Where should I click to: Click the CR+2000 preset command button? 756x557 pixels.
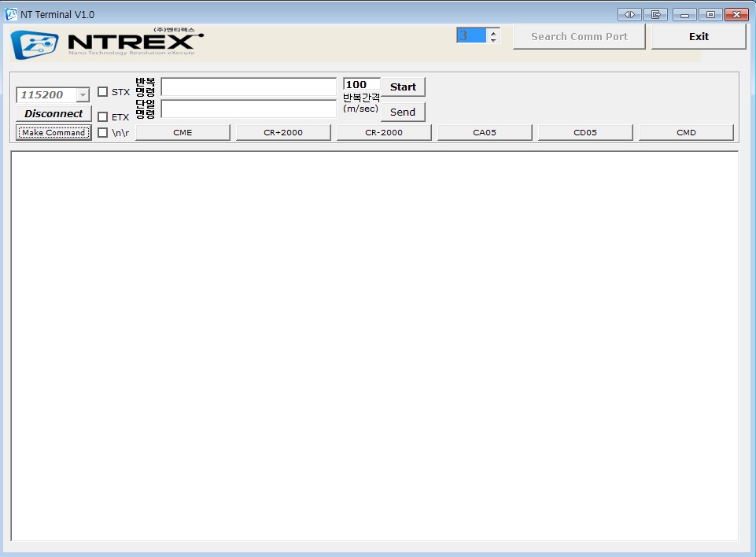(x=283, y=133)
